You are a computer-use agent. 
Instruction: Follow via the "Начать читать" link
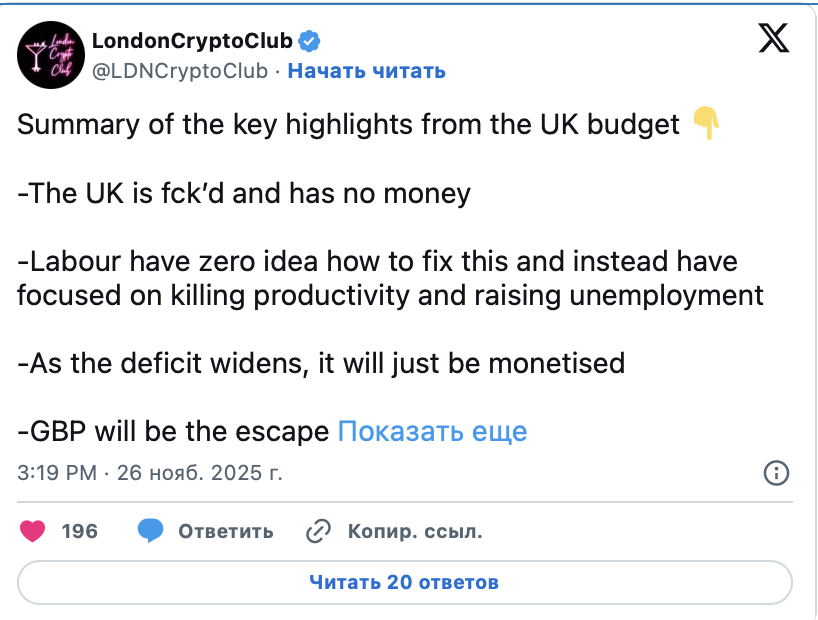[x=366, y=71]
